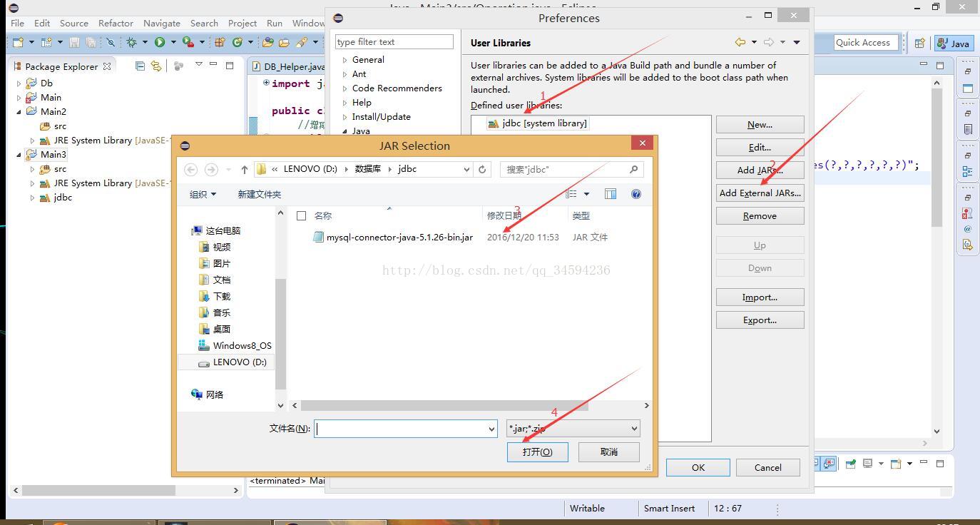The height and width of the screenshot is (525, 980).
Task: Click the Run Last Tool external tools icon
Action: [x=188, y=43]
